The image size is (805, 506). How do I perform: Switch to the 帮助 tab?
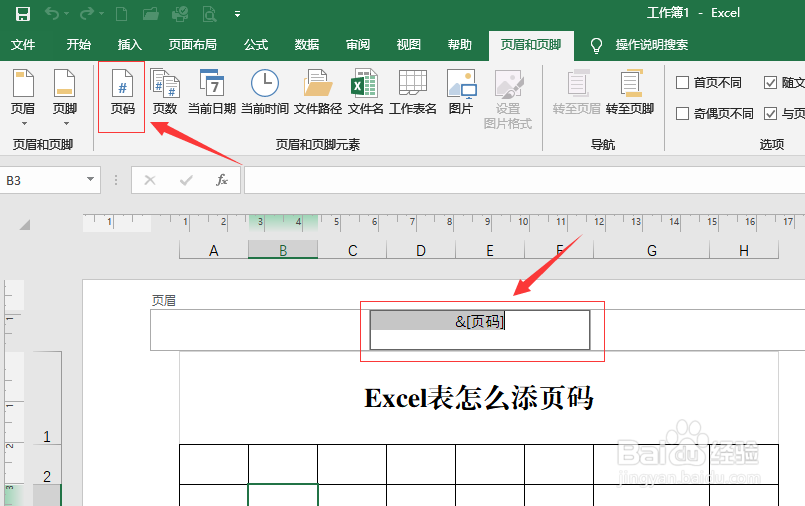click(x=459, y=45)
